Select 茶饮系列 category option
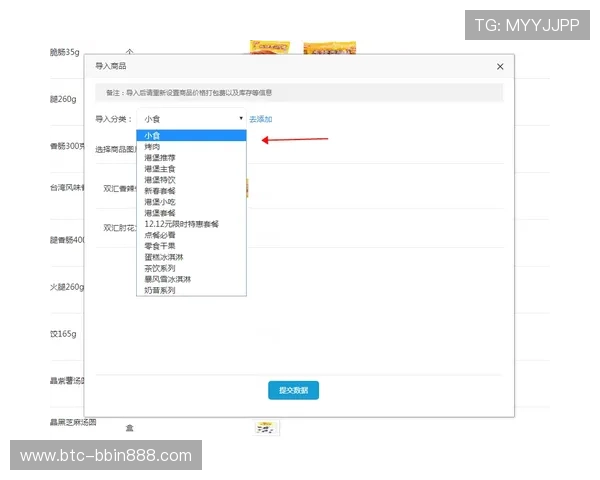The image size is (600, 480). tap(191, 268)
